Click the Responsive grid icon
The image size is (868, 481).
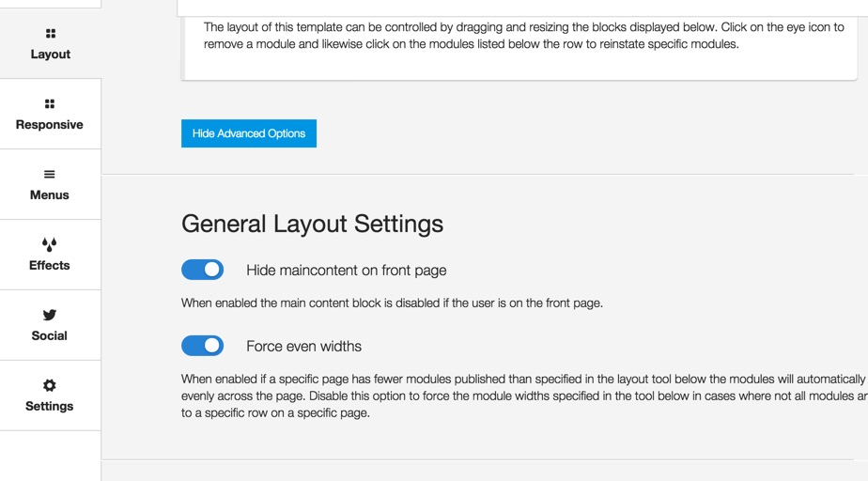click(50, 104)
